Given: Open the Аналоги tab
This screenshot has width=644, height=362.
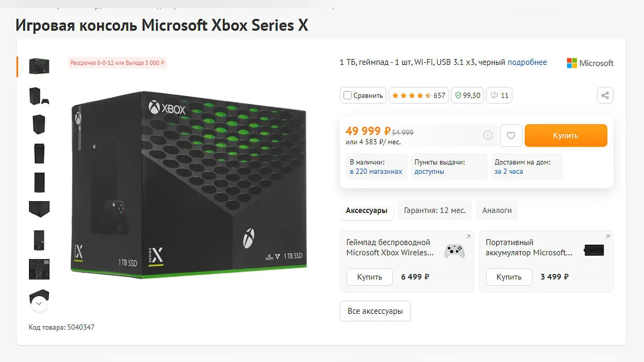Looking at the screenshot, I should [496, 210].
